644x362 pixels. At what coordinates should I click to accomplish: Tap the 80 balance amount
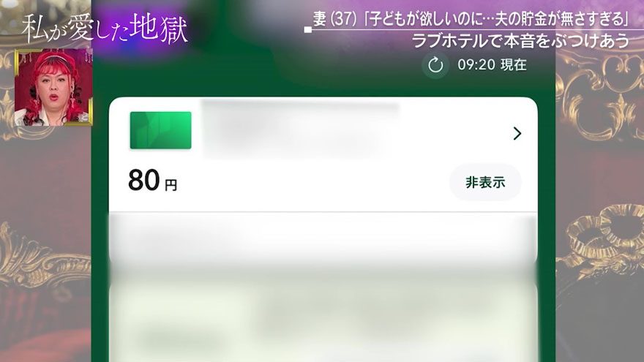pos(143,180)
